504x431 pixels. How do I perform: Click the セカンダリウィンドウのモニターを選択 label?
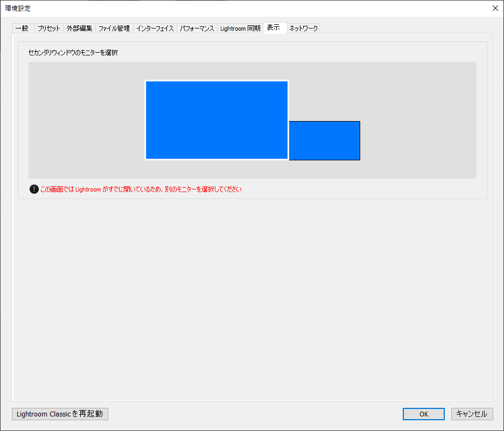pos(73,53)
